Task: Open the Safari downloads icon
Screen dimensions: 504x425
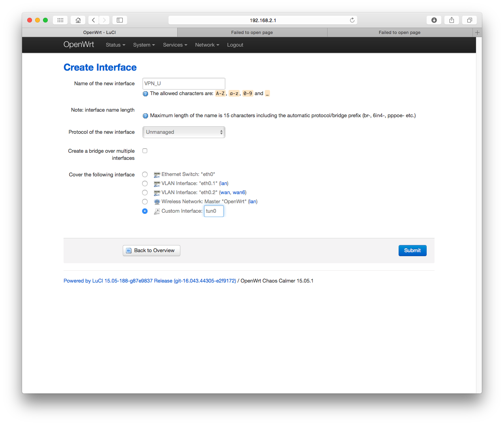Action: [x=434, y=20]
